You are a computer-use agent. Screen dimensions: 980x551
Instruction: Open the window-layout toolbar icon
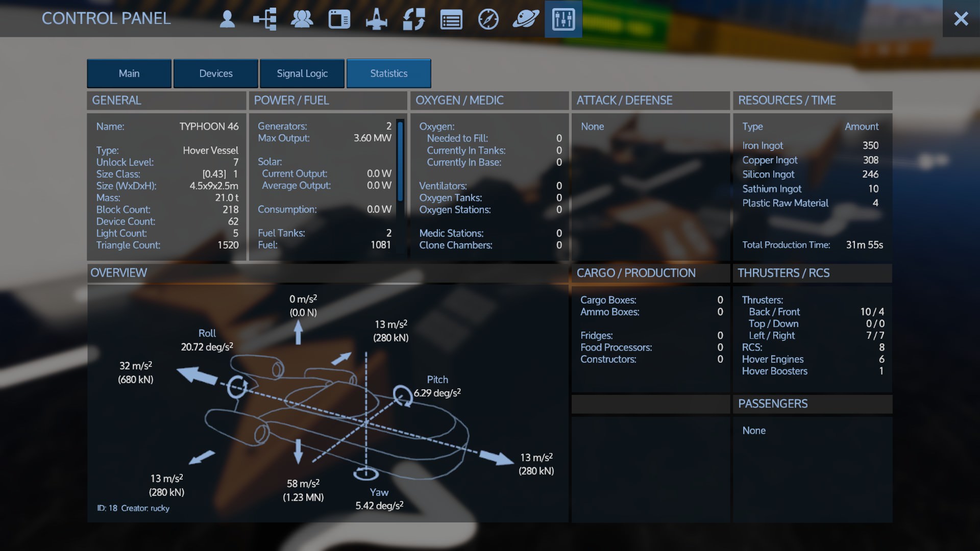(x=339, y=19)
